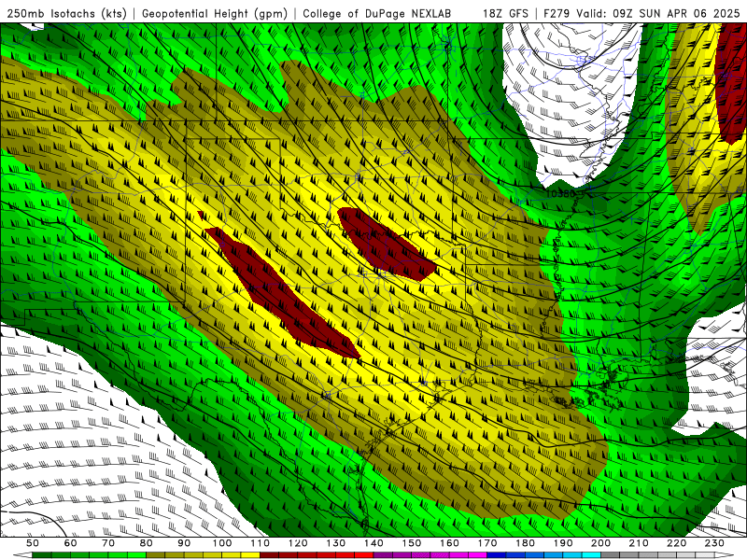Click the "10380" height contour label
The image size is (747, 560).
click(x=560, y=193)
